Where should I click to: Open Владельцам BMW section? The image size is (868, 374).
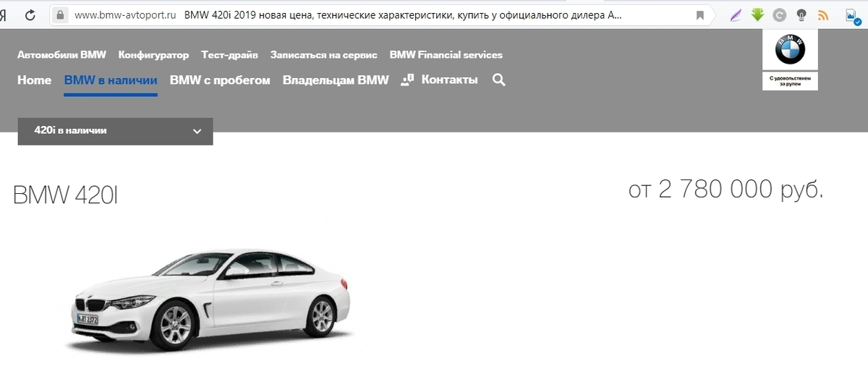click(x=336, y=80)
